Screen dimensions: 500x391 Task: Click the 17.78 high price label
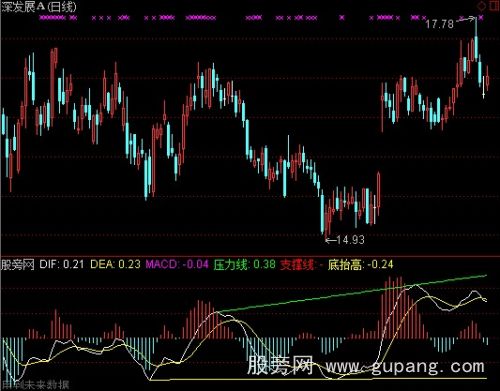439,24
